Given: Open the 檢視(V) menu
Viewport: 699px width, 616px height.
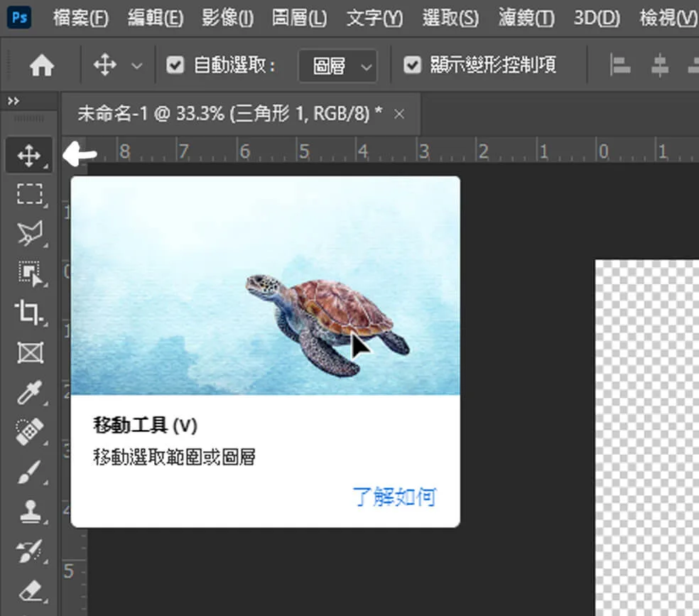Looking at the screenshot, I should click(668, 18).
